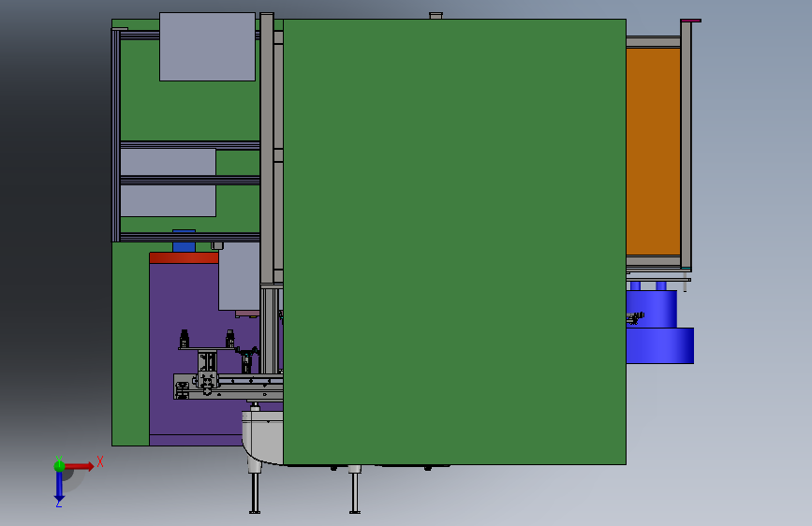Click the blue Z axis arrow of the triad
Screen dimensions: 812x526
(60, 487)
